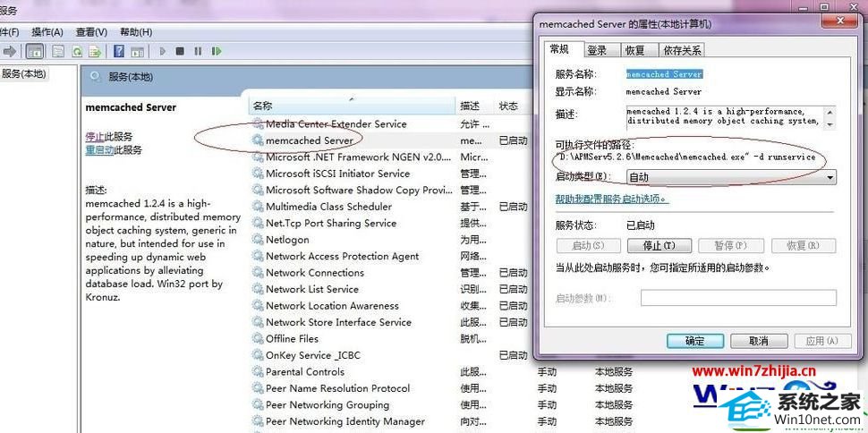
Task: Click gear icon beside Multimedia Class Scheduler
Action: [258, 207]
